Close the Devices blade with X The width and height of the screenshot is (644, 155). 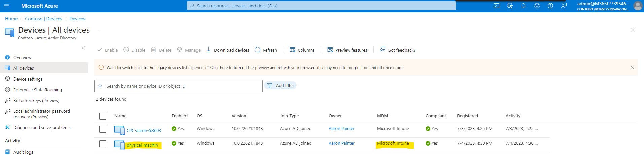click(633, 30)
